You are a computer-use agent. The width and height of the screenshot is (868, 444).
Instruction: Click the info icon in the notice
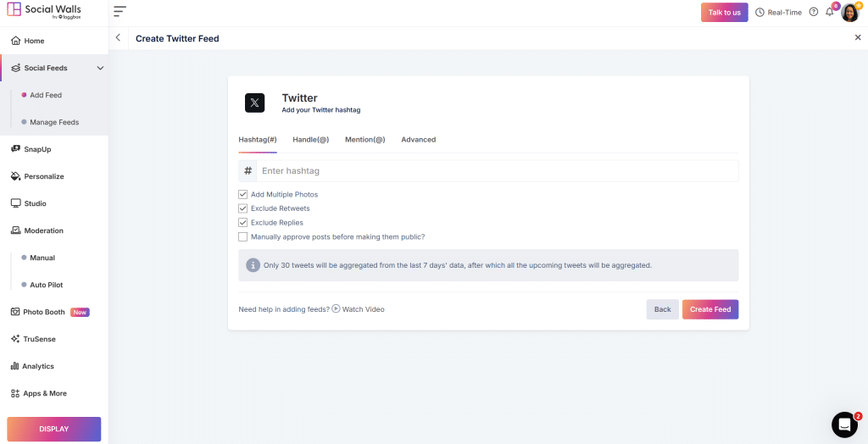click(253, 265)
